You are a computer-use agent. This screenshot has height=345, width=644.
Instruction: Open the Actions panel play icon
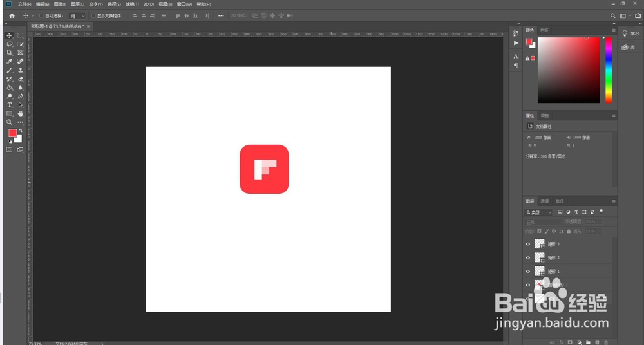(x=516, y=42)
